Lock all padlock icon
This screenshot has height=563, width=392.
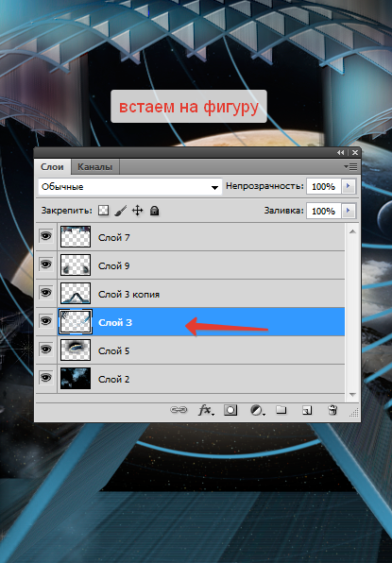(x=154, y=211)
